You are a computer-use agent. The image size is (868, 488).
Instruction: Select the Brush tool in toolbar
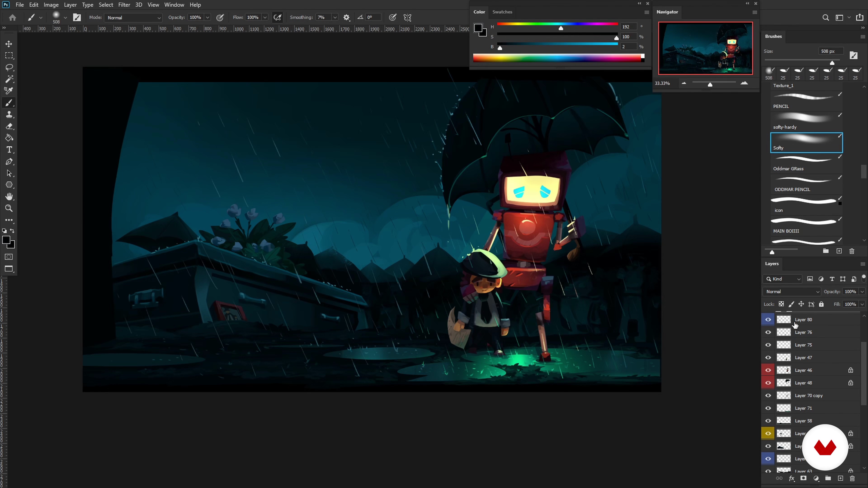coord(9,102)
